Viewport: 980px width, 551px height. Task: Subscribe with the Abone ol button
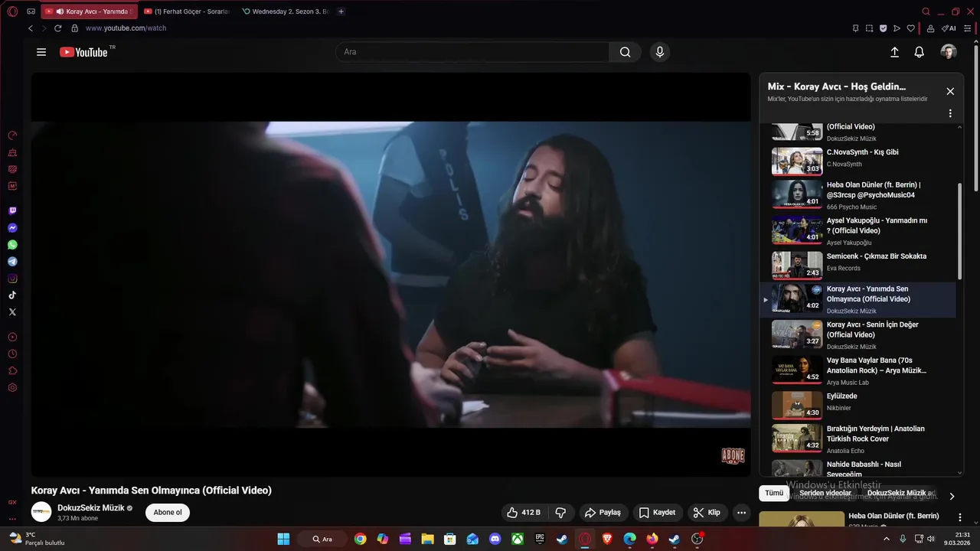(x=168, y=513)
